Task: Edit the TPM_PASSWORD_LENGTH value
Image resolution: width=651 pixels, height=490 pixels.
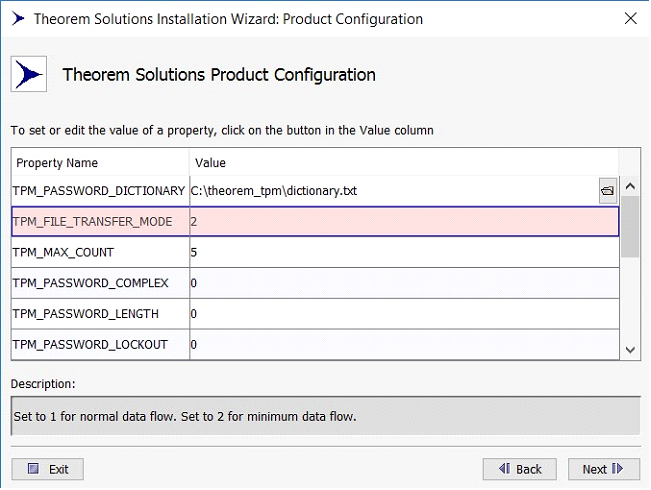Action: (x=403, y=314)
